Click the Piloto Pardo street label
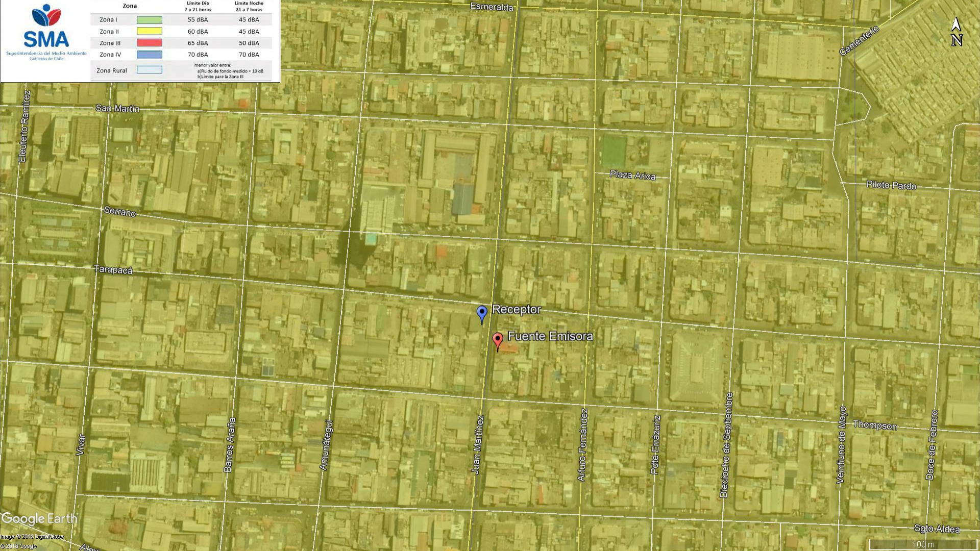Screen dimensions: 980x551 pos(891,185)
